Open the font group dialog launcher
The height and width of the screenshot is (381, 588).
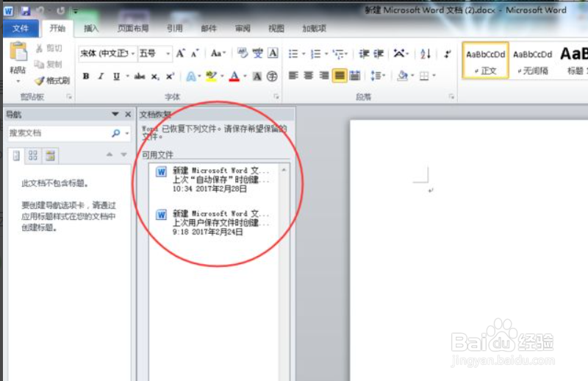[276, 96]
